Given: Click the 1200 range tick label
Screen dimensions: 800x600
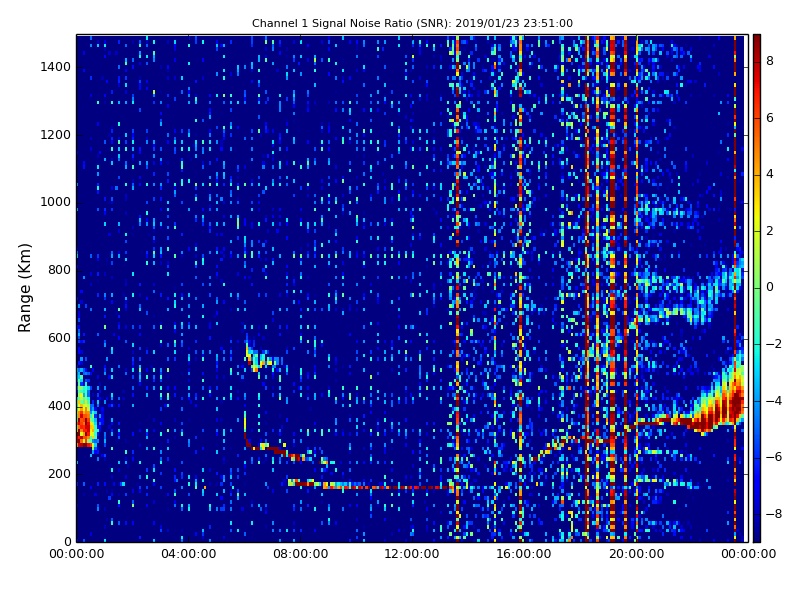Looking at the screenshot, I should coord(56,135).
